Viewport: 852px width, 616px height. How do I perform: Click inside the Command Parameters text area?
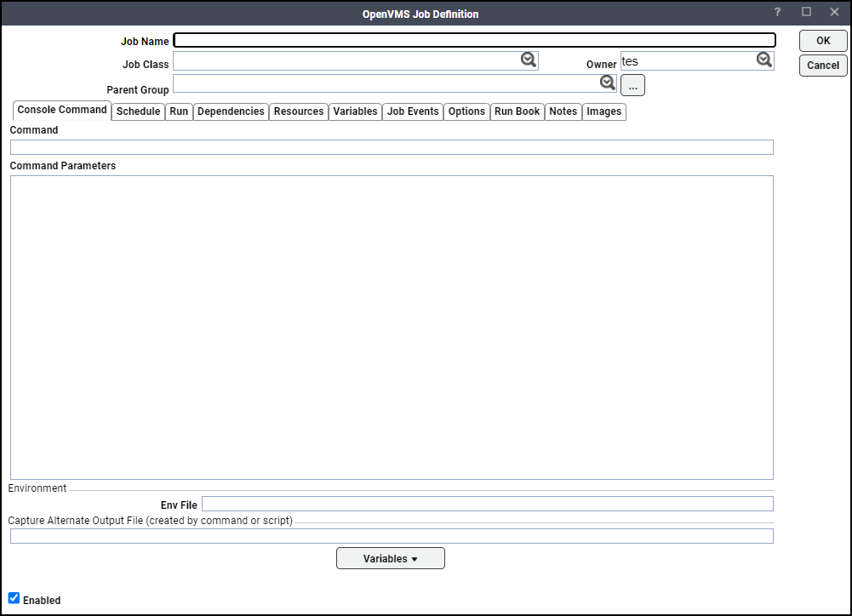click(x=392, y=328)
